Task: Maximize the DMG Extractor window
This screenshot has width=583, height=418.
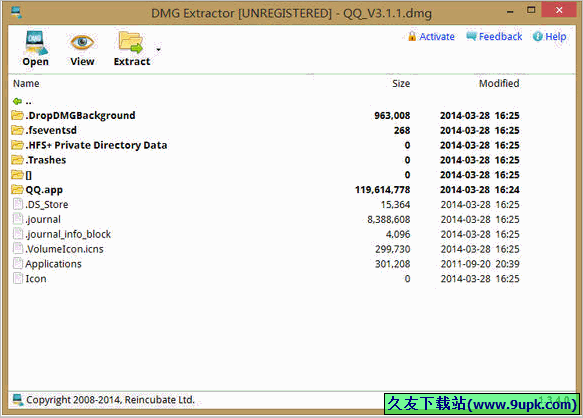Action: pyautogui.click(x=531, y=11)
